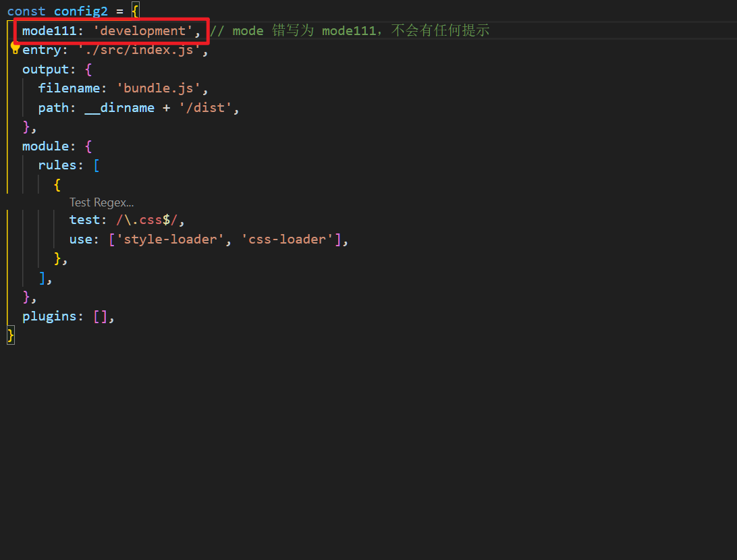Viewport: 737px width, 560px height.
Task: Click the 'test' property key
Action: 84,220
